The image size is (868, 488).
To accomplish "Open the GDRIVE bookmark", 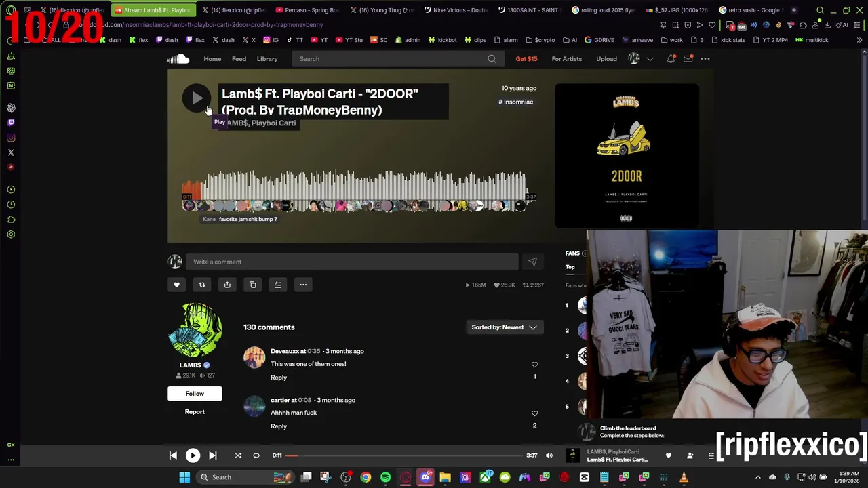I will click(599, 40).
